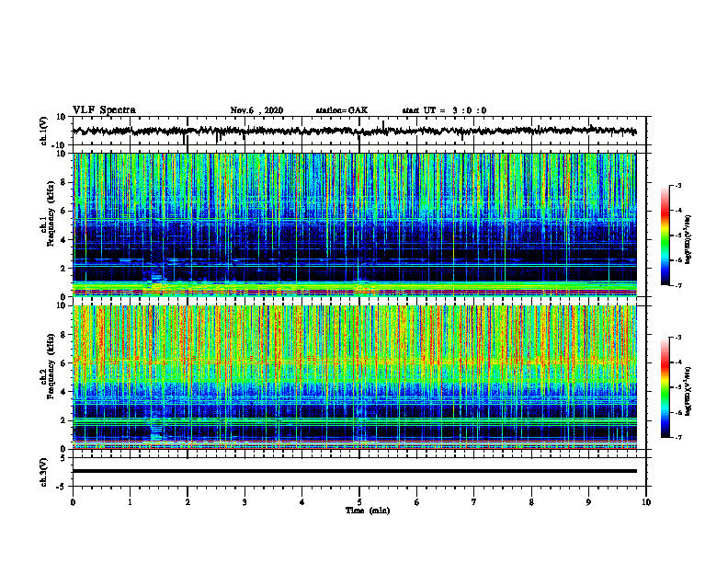Click time axis tick label "7"
The width and height of the screenshot is (728, 563).
[474, 502]
